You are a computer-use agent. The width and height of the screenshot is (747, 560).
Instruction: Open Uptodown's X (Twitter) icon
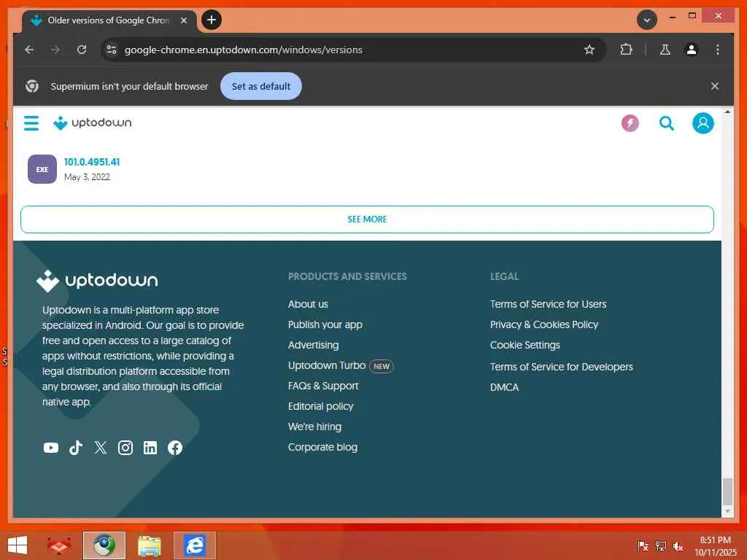(101, 448)
